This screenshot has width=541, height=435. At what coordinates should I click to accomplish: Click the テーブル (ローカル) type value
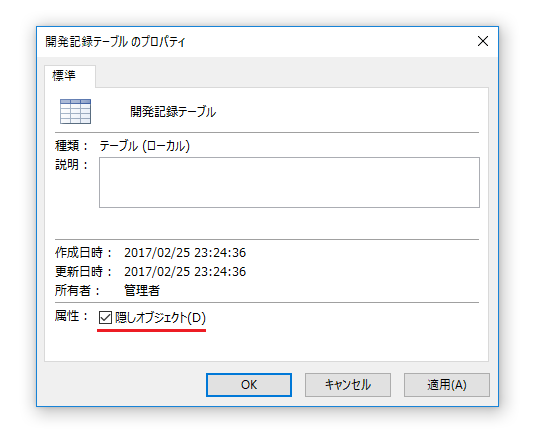(145, 146)
